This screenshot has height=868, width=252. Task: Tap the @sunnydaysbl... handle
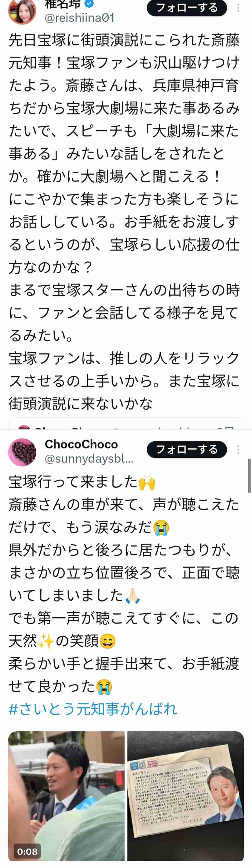pyautogui.click(x=89, y=459)
